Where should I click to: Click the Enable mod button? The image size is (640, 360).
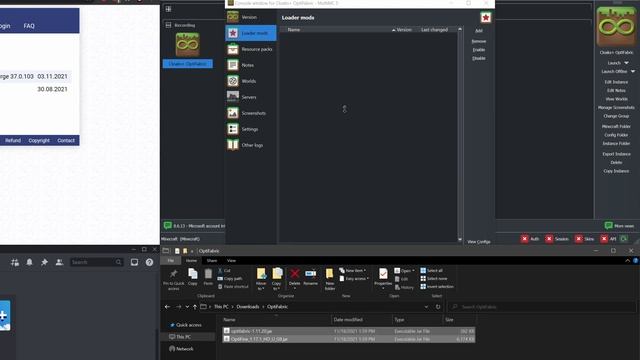479,50
